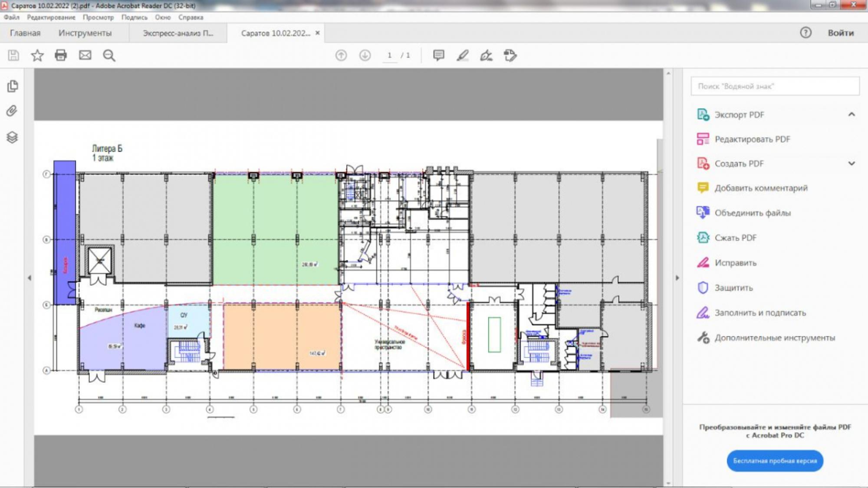The width and height of the screenshot is (868, 488).
Task: Open the Защитить protect tool
Action: pos(725,288)
